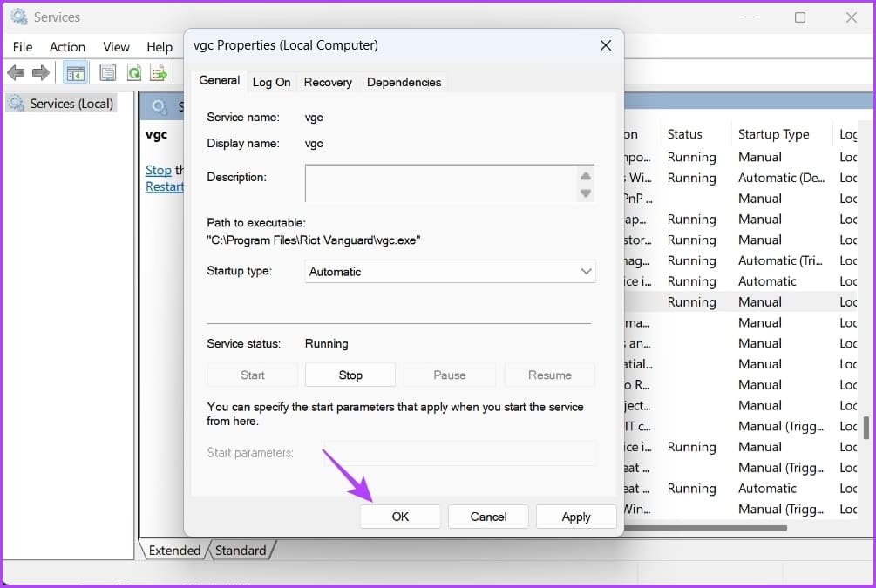Switch to the Log On tab
This screenshot has width=876, height=588.
[271, 82]
